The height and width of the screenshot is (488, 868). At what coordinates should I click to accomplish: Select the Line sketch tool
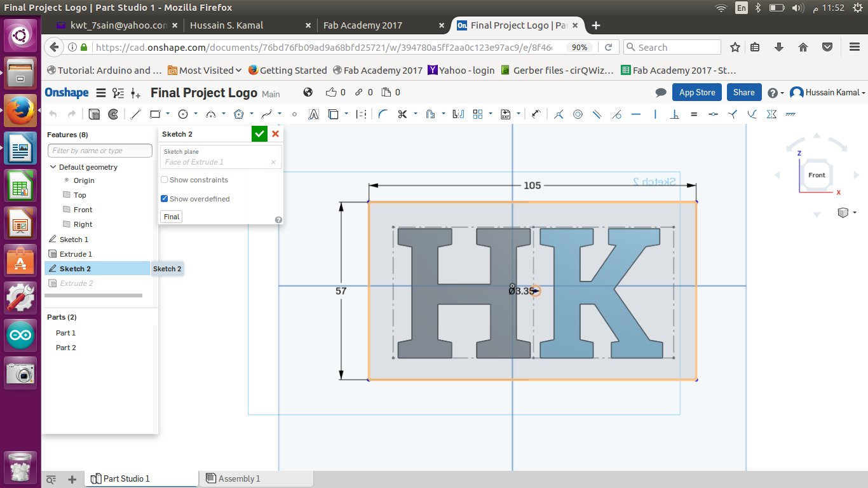pos(135,114)
